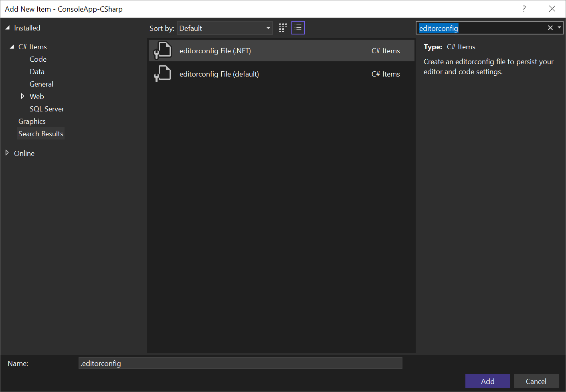Select the Code category

(x=38, y=59)
